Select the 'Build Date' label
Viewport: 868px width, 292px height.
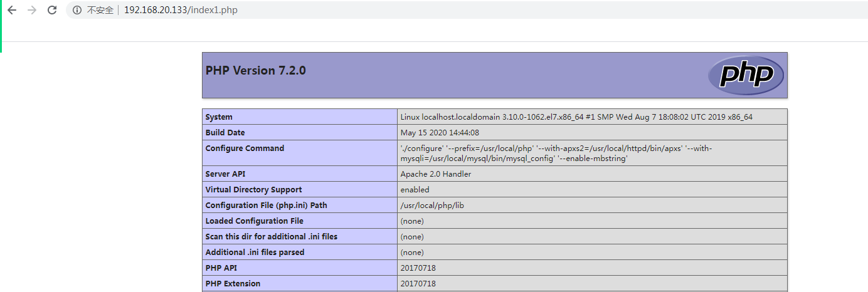click(x=225, y=133)
